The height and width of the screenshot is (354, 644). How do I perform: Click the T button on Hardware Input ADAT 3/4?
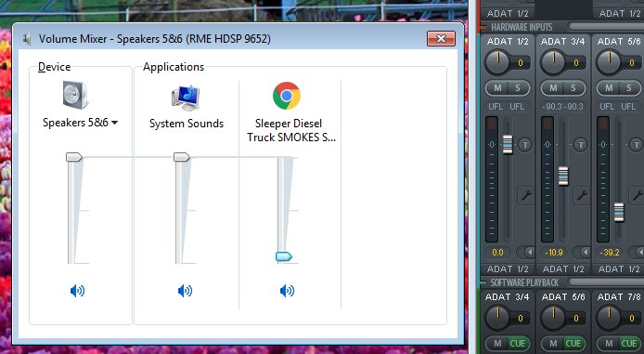(580, 144)
